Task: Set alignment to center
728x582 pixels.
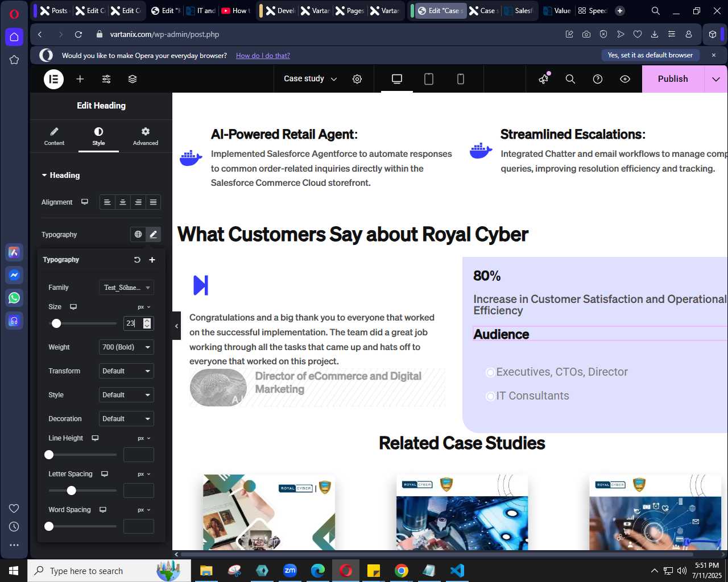Action: (123, 202)
